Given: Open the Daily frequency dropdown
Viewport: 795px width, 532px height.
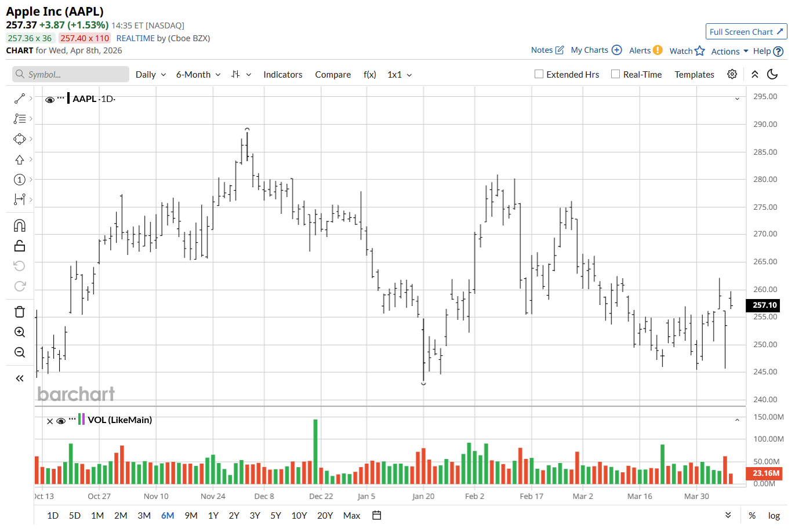Looking at the screenshot, I should [151, 74].
